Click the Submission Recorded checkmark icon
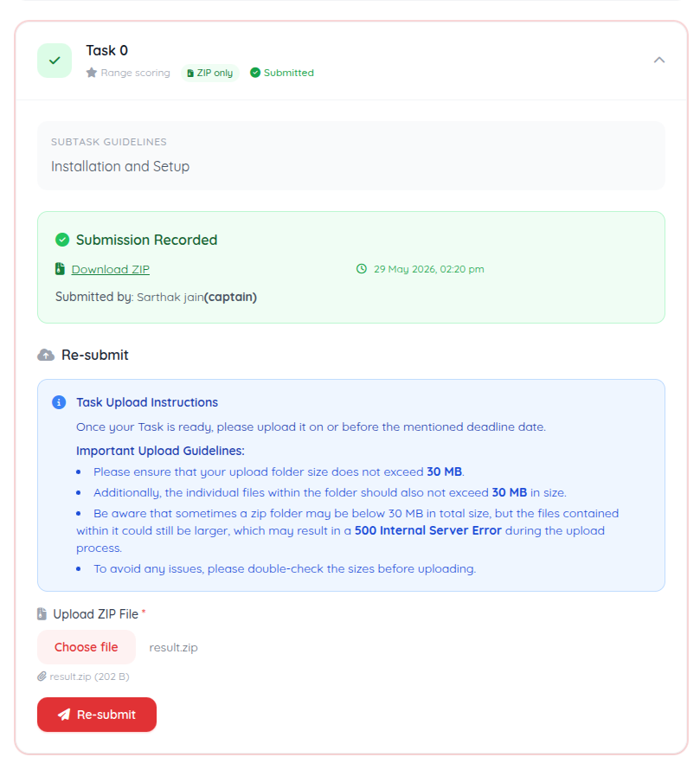The image size is (700, 776). point(62,240)
